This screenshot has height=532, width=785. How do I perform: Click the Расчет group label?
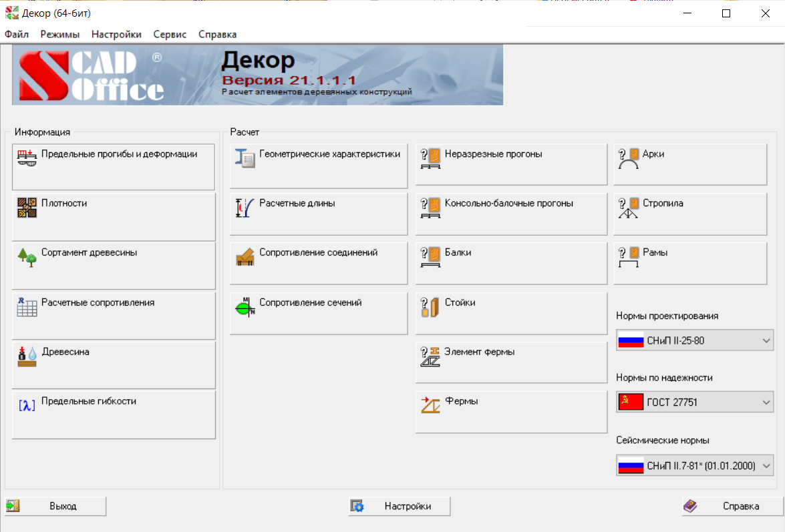pos(245,132)
